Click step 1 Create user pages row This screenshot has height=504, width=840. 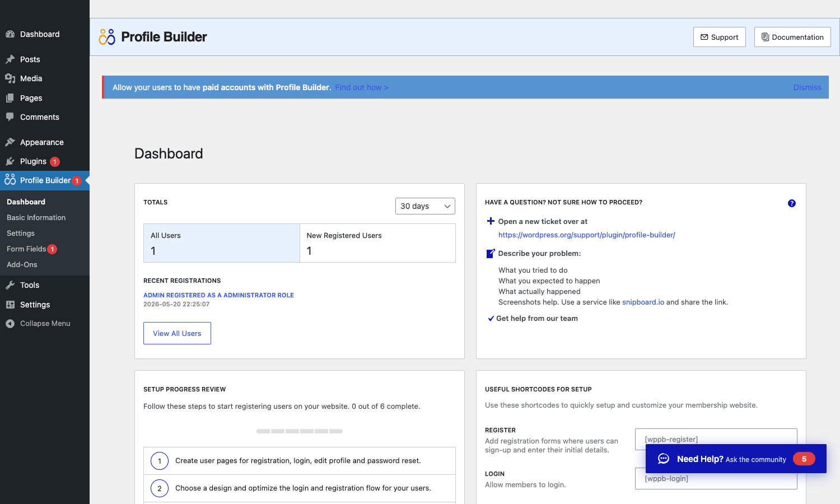300,461
